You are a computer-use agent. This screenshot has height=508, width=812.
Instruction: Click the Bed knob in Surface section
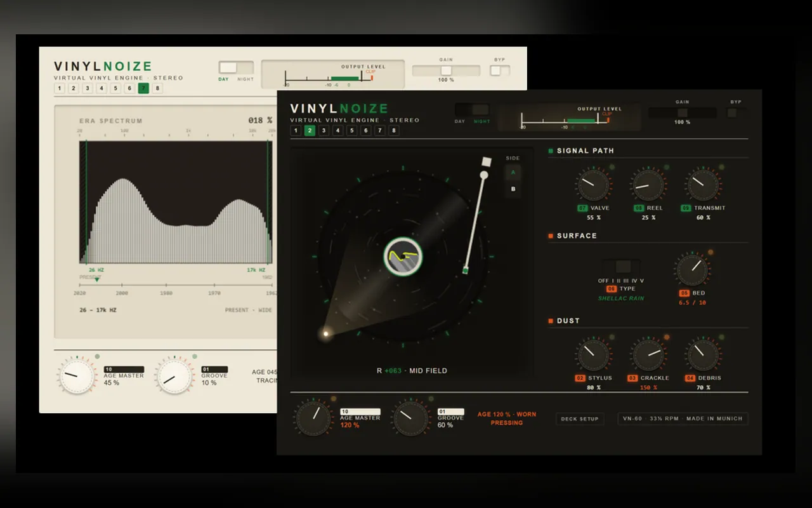tap(692, 270)
